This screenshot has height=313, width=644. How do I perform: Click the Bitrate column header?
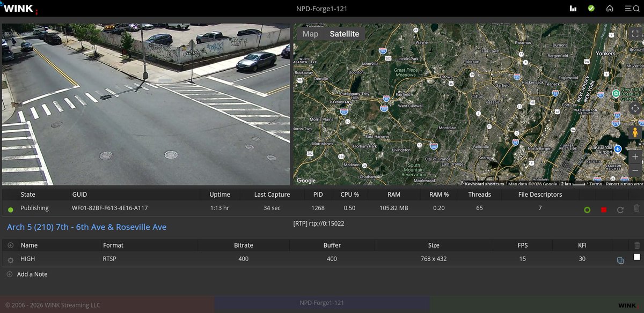click(244, 245)
